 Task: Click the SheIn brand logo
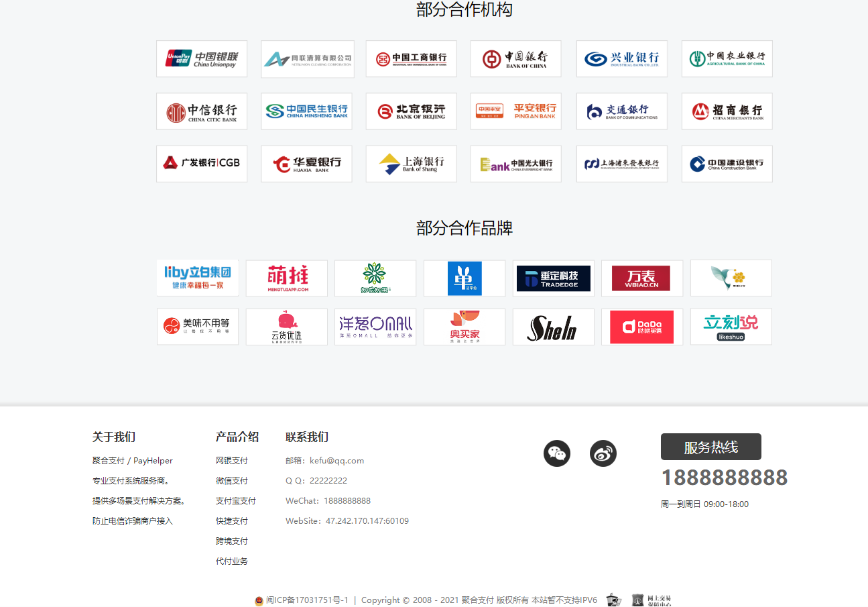tap(554, 327)
